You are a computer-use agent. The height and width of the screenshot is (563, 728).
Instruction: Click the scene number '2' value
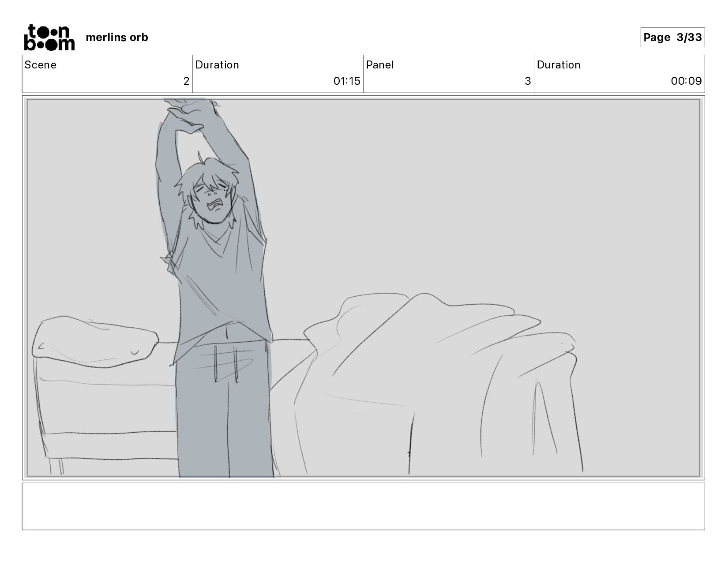point(186,81)
